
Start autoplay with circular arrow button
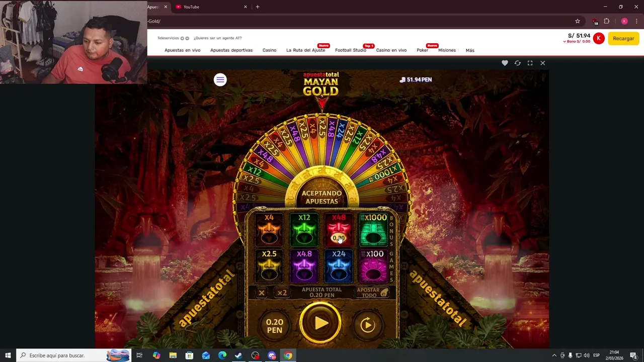pyautogui.click(x=367, y=325)
